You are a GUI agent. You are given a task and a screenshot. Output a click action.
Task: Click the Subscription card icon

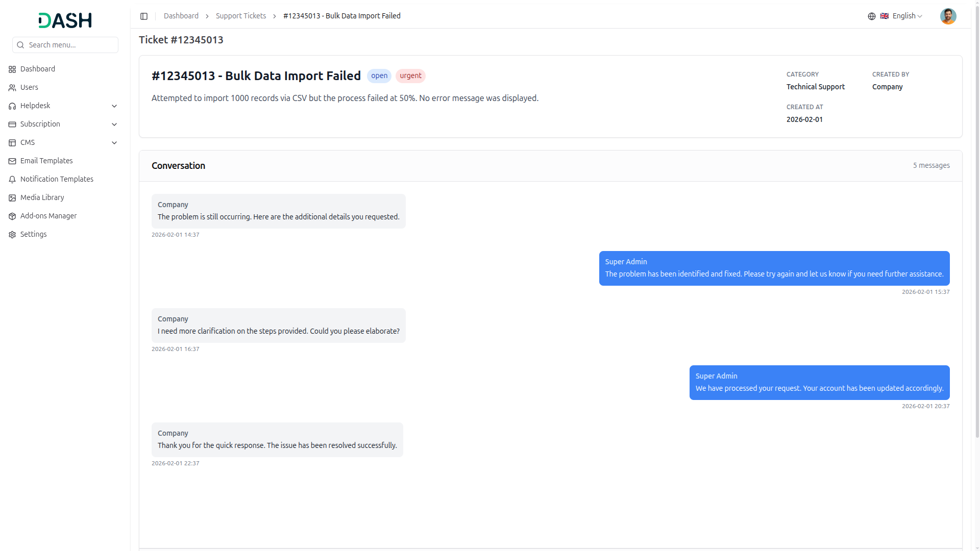tap(12, 124)
